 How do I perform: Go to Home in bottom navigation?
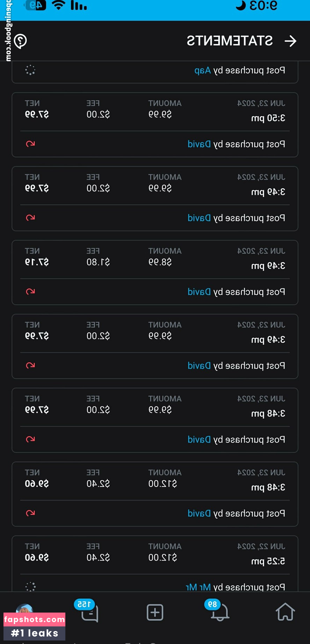pos(285,612)
